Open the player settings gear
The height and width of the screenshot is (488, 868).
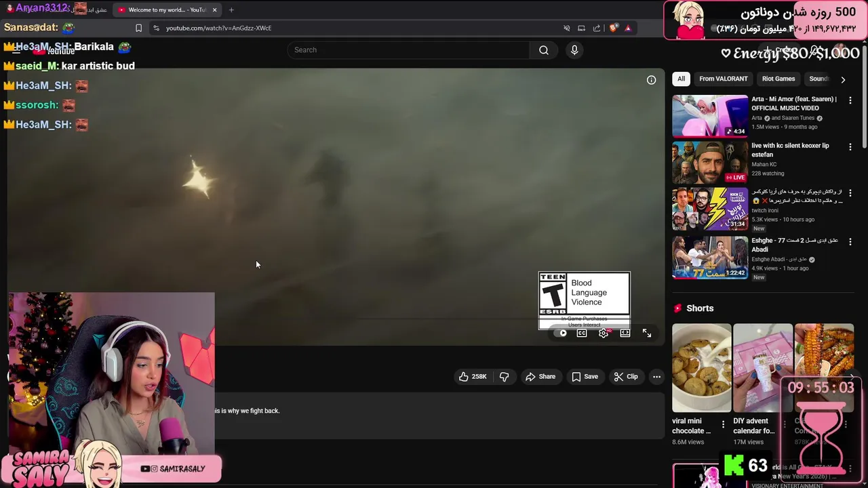pos(604,333)
